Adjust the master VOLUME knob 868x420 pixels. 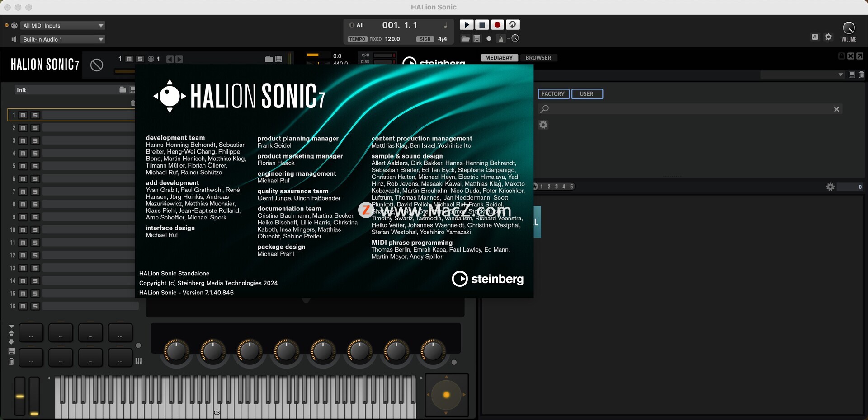point(849,28)
